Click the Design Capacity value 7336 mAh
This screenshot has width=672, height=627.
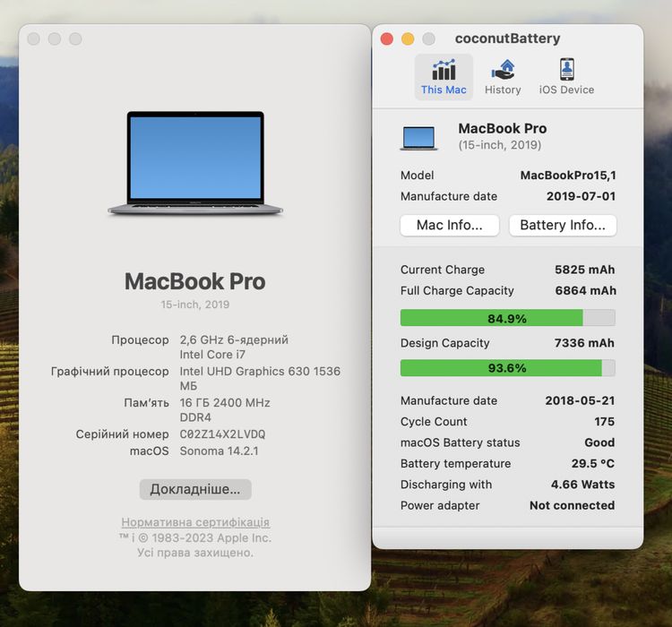coord(584,343)
